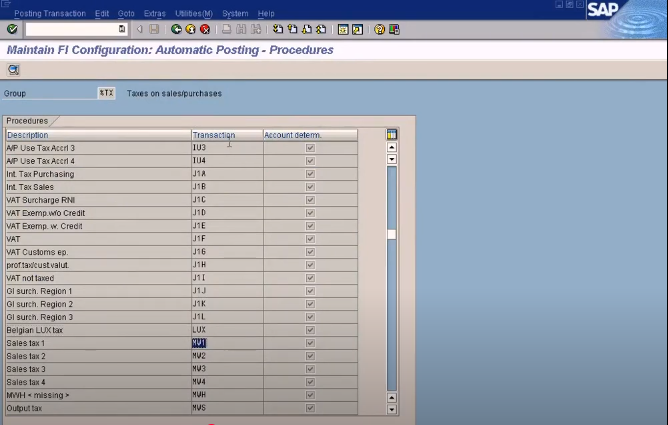668x425 pixels.
Task: Click the yellow Exit arrow icon
Action: (190, 29)
